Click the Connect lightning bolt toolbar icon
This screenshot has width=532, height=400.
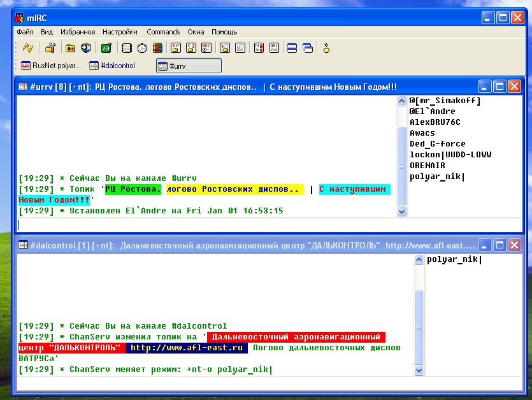click(x=27, y=48)
